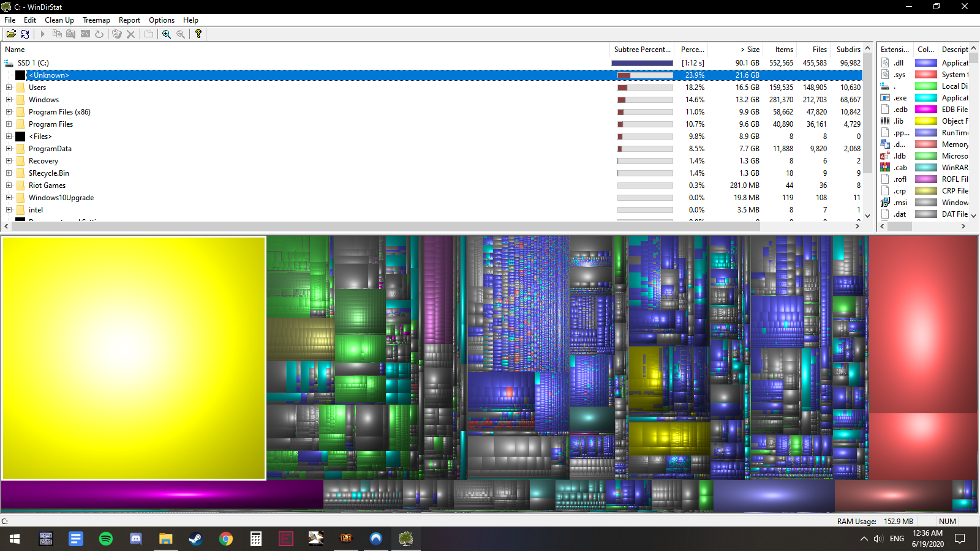Image resolution: width=980 pixels, height=551 pixels.
Task: Open the Windows Start menu
Action: point(15,539)
